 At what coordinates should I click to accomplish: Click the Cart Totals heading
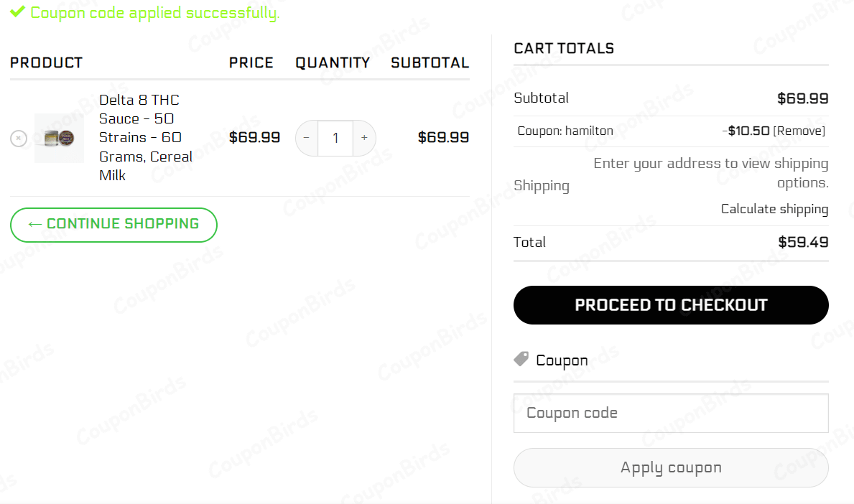(x=564, y=49)
